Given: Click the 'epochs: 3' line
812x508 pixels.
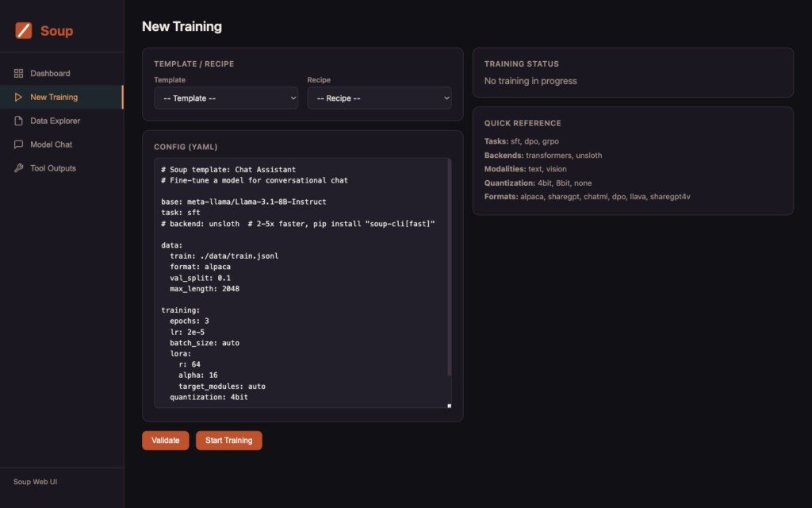Looking at the screenshot, I should pos(189,321).
